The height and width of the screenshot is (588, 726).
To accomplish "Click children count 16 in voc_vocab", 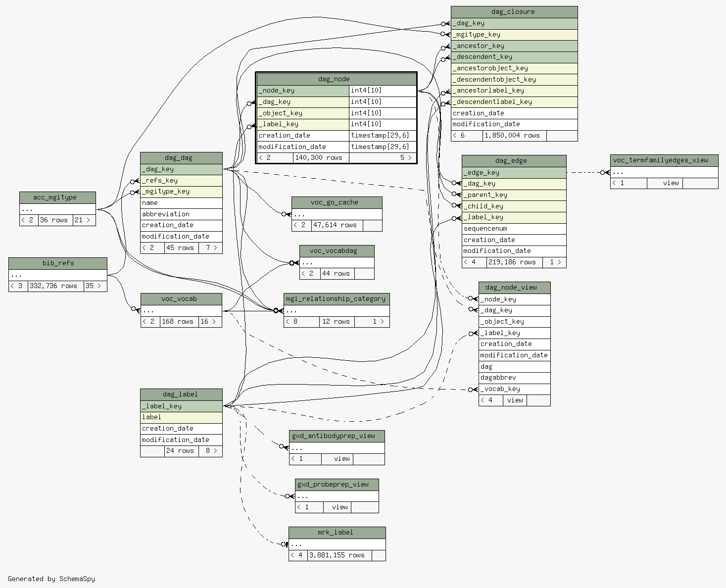I will coord(210,322).
